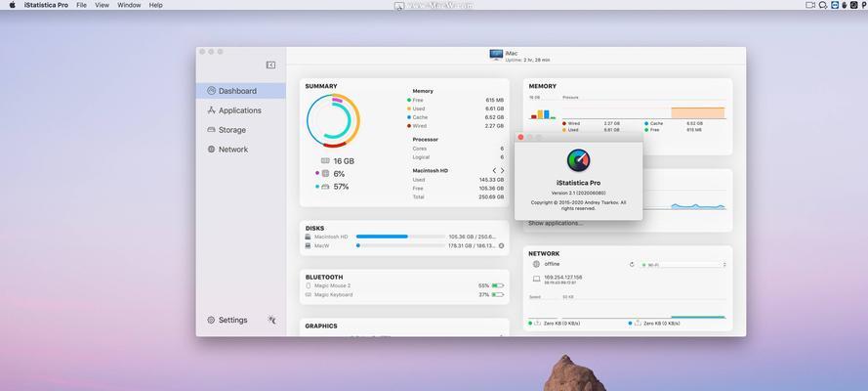Click the Storage drive icon in sidebar
The height and width of the screenshot is (391, 868).
pyautogui.click(x=211, y=130)
